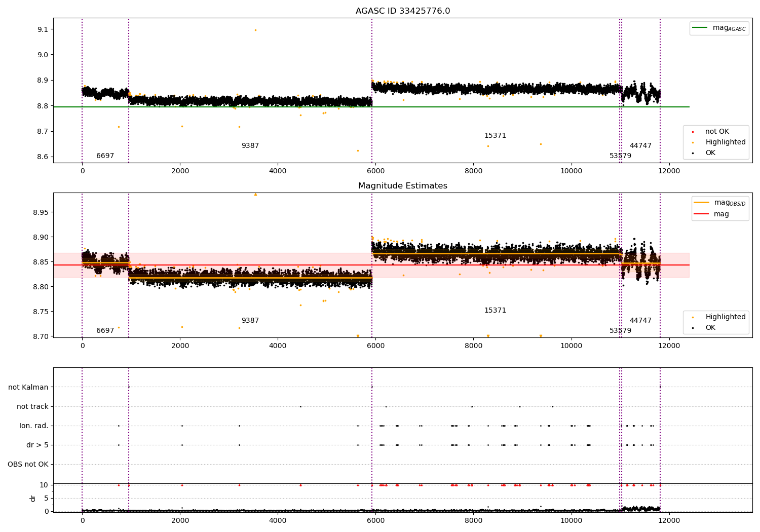
Task: Click the red 'mag' legend entry in middle plot
Action: (711, 214)
